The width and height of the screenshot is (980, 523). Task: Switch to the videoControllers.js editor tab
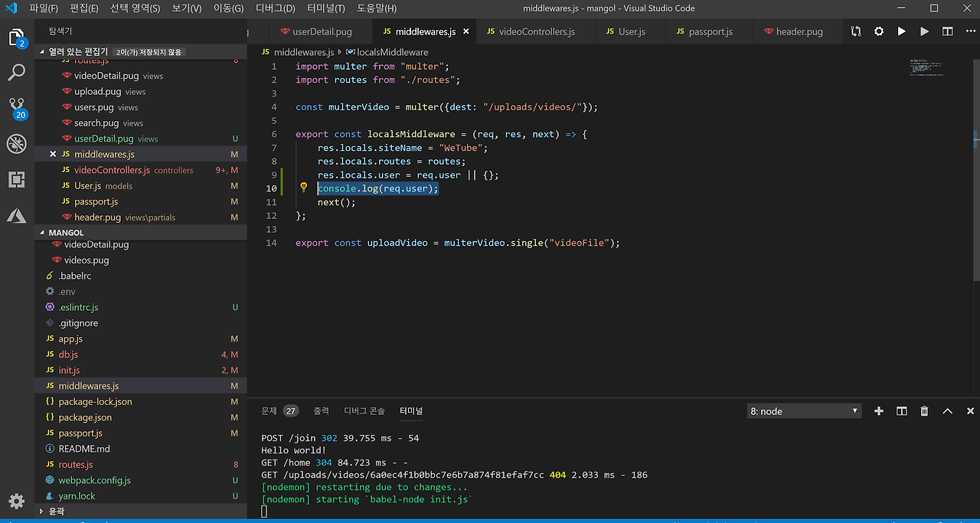[x=536, y=31]
